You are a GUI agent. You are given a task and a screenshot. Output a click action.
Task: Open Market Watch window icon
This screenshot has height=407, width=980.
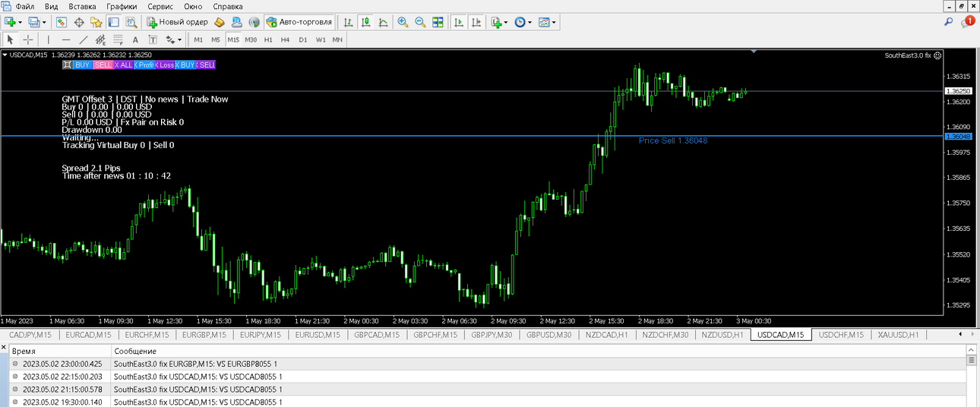tap(62, 23)
